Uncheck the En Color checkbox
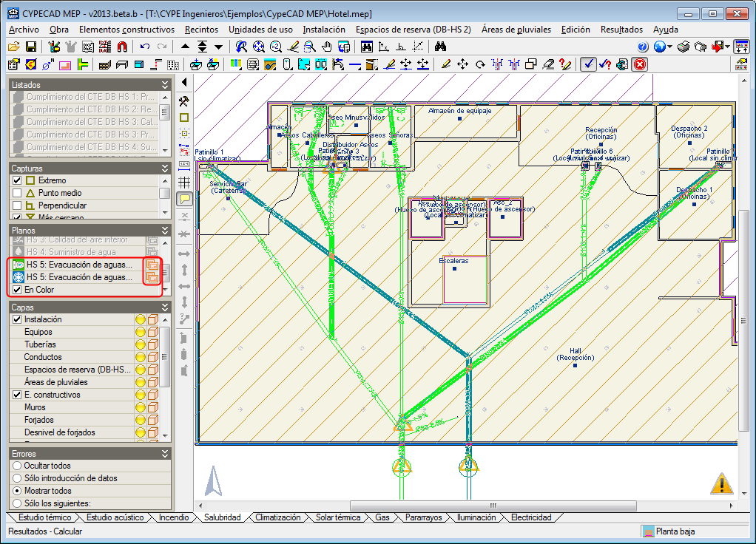The width and height of the screenshot is (756, 544). 18,290
